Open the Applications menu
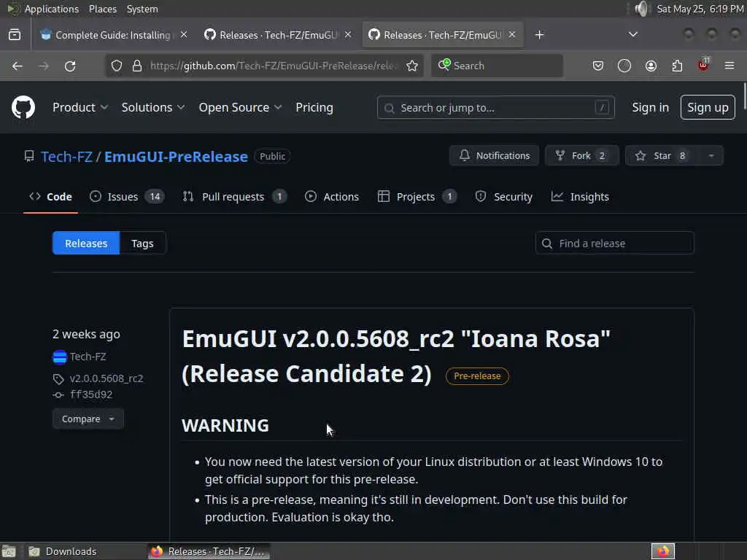Image resolution: width=747 pixels, height=560 pixels. (52, 9)
